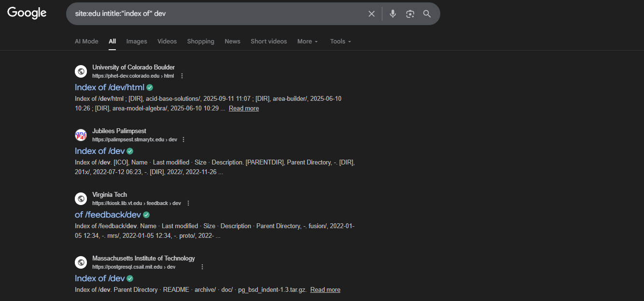Open the of /feedback/dev result link
644x301 pixels.
click(x=108, y=215)
